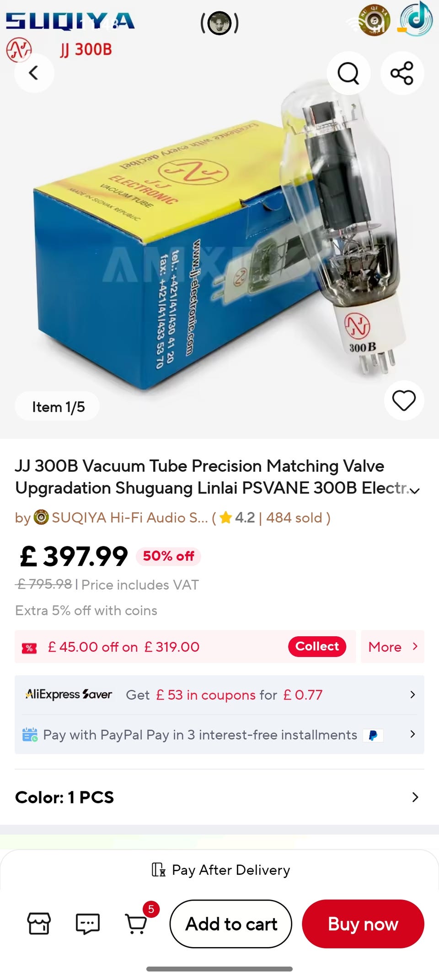Tap the red coupon percent icon
439x980 pixels.
[29, 648]
